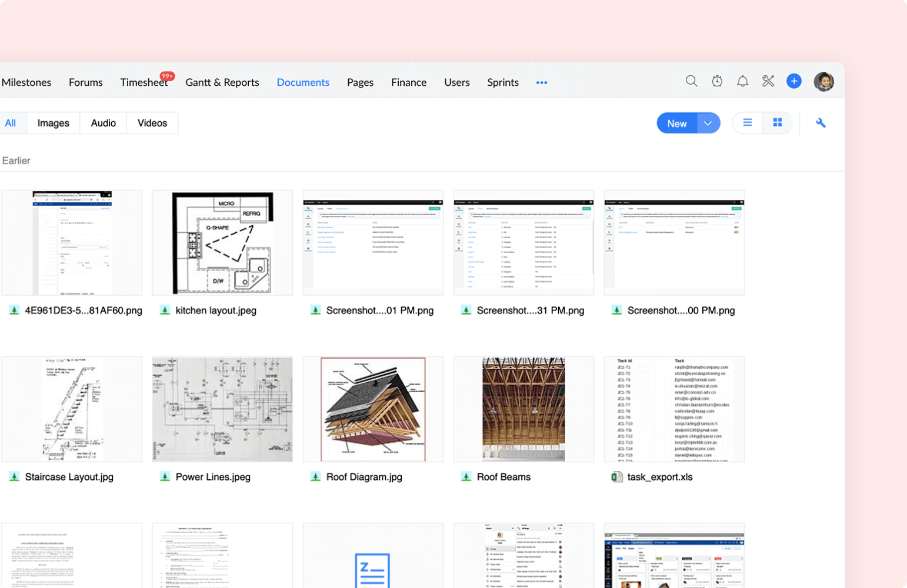The height and width of the screenshot is (588, 907).
Task: Open the kitchen layout thumbnail
Action: 222,242
